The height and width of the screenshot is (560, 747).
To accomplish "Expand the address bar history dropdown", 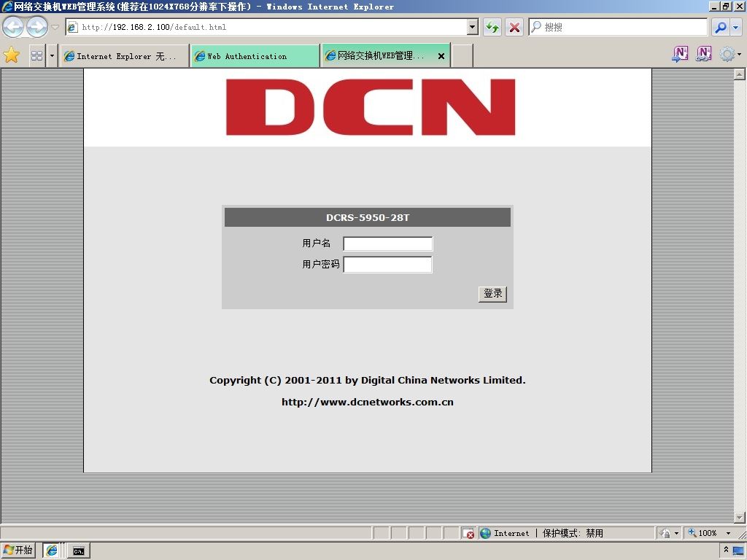I will [x=473, y=27].
